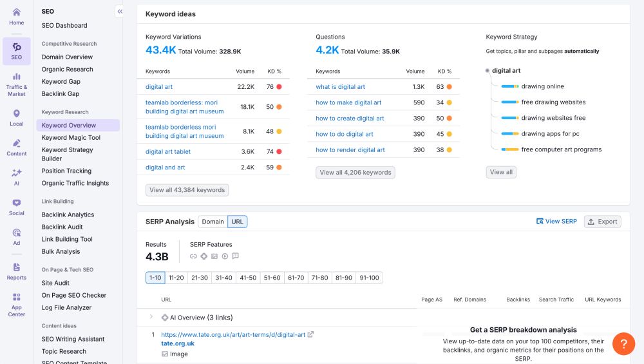Click the Export button
Screen dimensions: 644x364
point(603,222)
